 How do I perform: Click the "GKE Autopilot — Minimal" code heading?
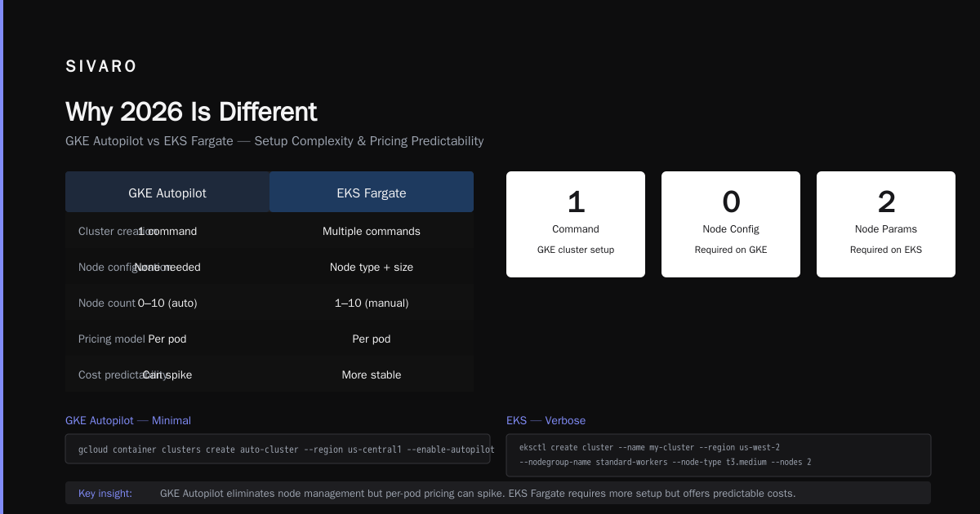(128, 421)
